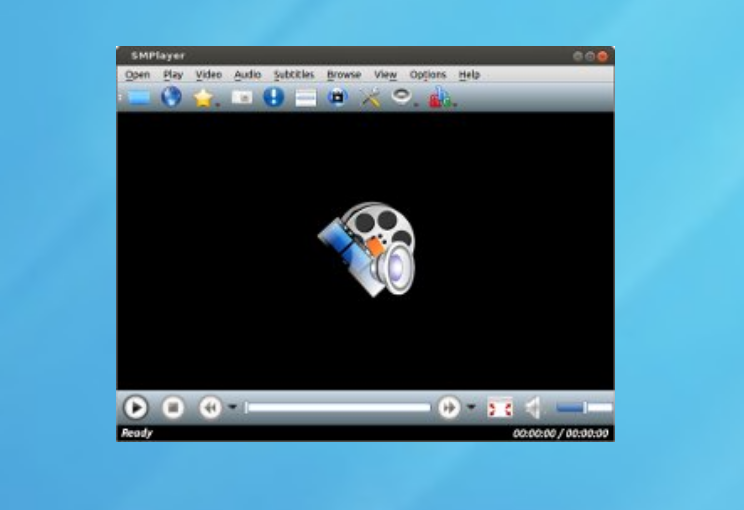Open the rewind options dropdown arrow
The width and height of the screenshot is (744, 510).
(x=232, y=407)
